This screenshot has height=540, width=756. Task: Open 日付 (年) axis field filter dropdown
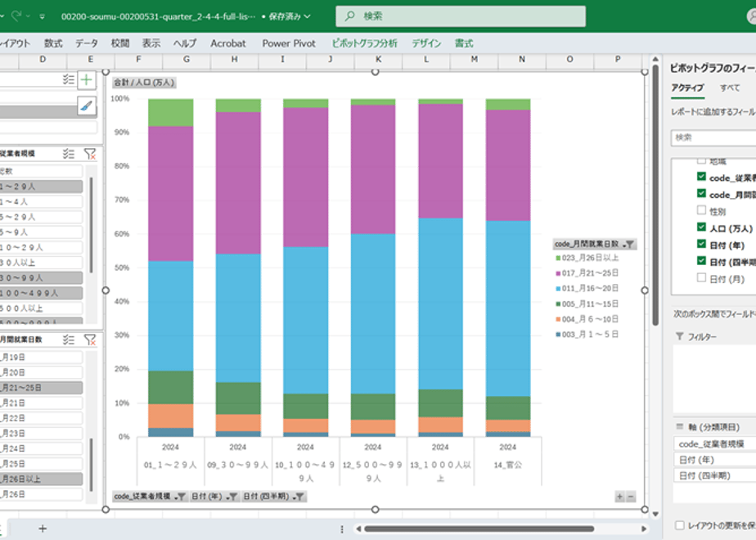click(232, 496)
